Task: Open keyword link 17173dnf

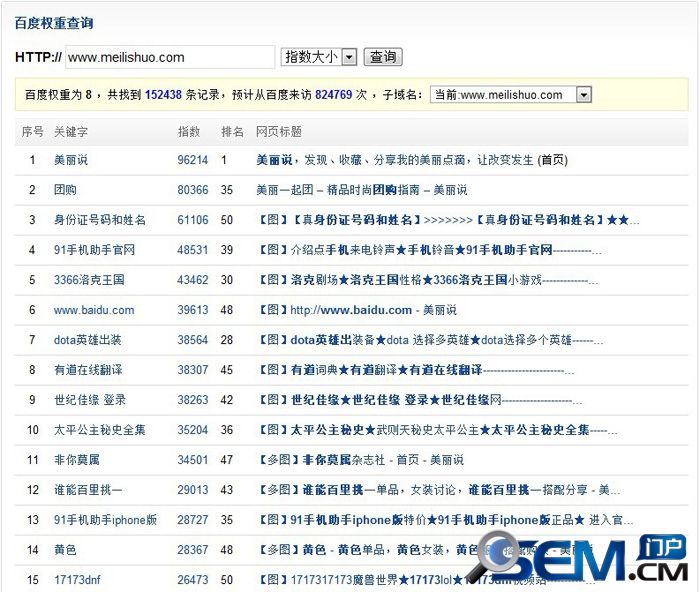Action: [x=77, y=579]
